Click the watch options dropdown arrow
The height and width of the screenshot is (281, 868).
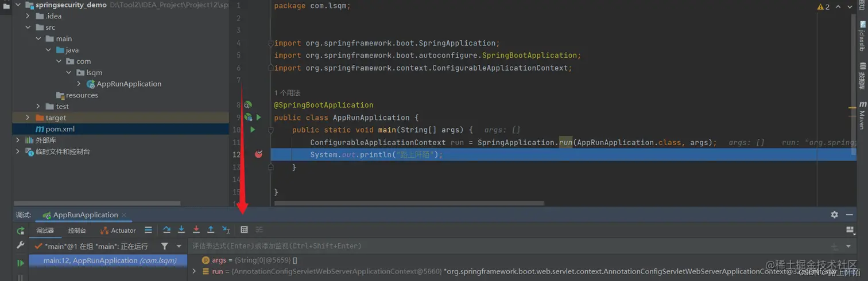[x=848, y=247]
